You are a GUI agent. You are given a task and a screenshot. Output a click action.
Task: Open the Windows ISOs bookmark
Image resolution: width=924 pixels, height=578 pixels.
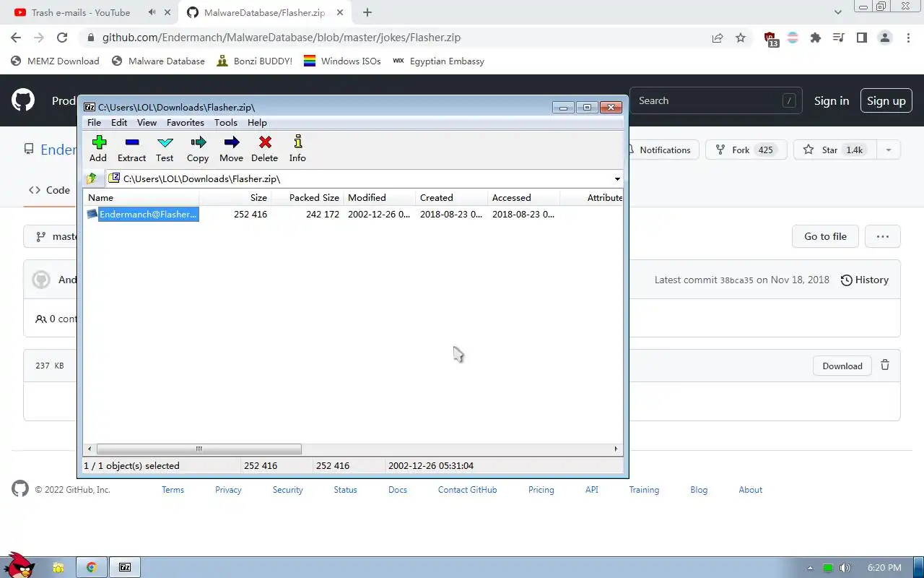[x=342, y=61]
